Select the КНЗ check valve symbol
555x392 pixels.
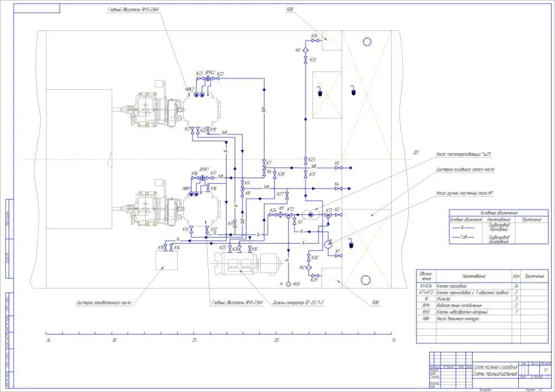[288, 284]
